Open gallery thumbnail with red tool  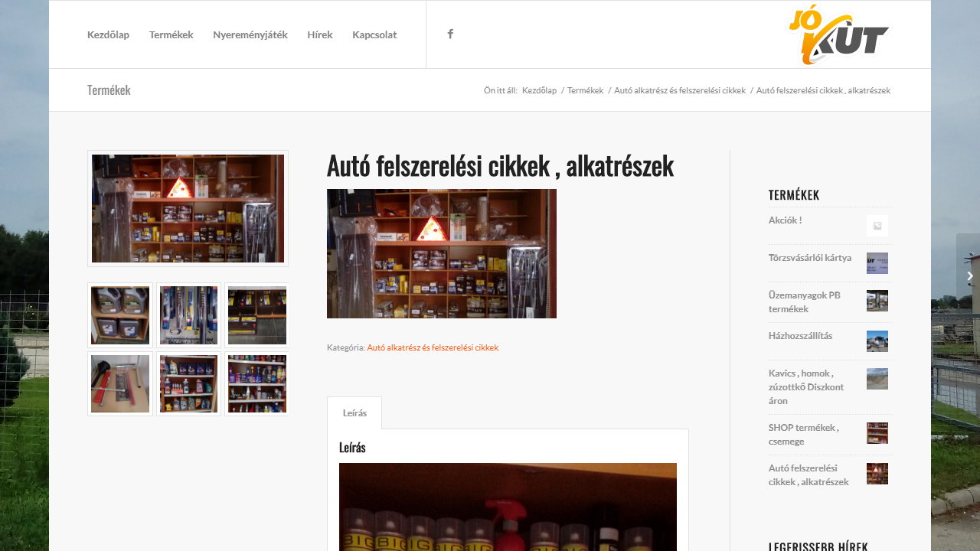pyautogui.click(x=120, y=383)
